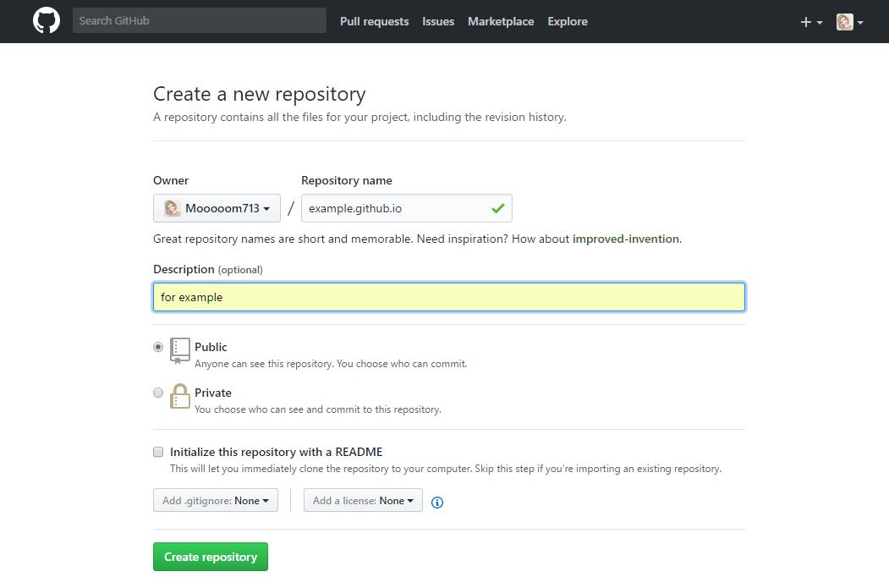Open the Add a license dropdown
Screen dimensions: 889x588
tap(363, 501)
